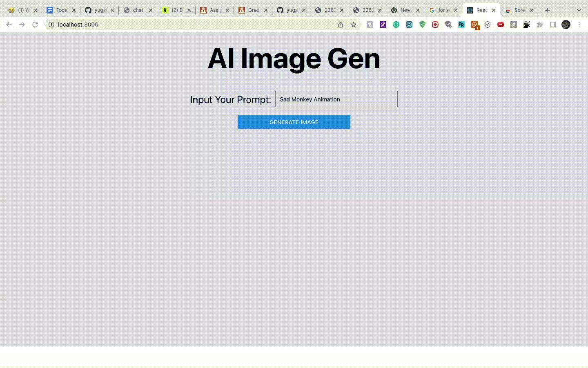Image resolution: width=588 pixels, height=368 pixels.
Task: Open a new browser tab
Action: click(547, 10)
